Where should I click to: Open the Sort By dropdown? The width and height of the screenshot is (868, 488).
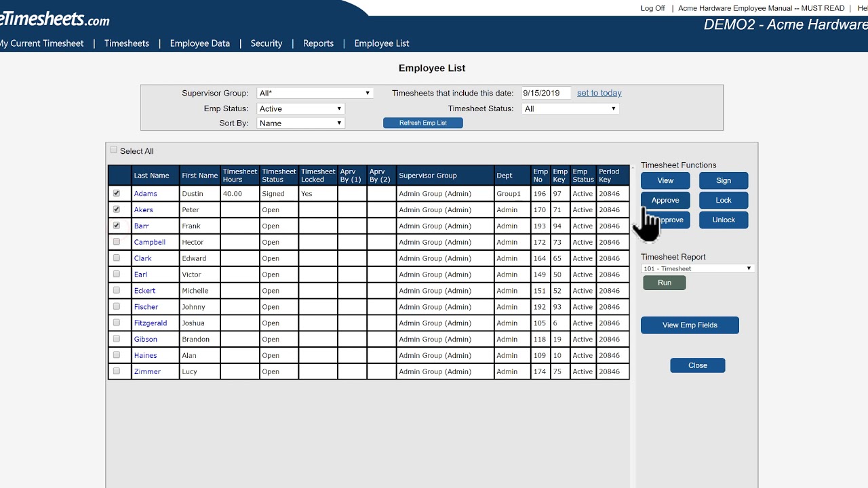pos(300,123)
